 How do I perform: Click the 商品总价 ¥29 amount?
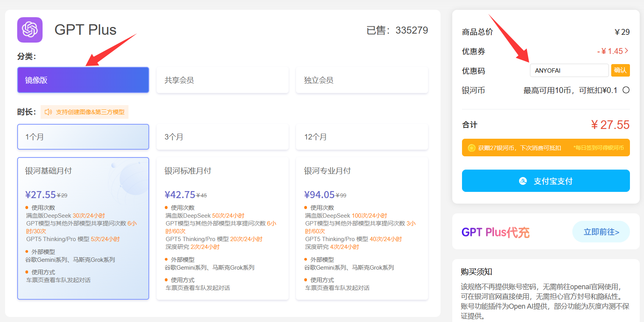coord(622,32)
